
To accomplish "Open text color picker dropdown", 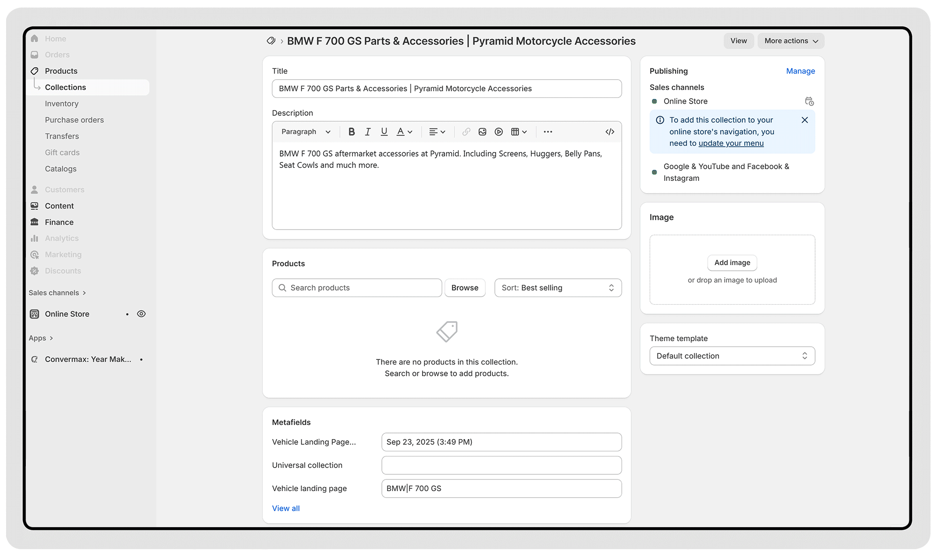I will coord(404,132).
